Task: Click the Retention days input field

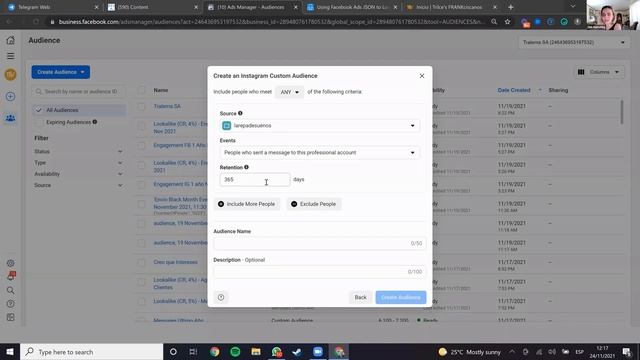Action: click(x=255, y=180)
